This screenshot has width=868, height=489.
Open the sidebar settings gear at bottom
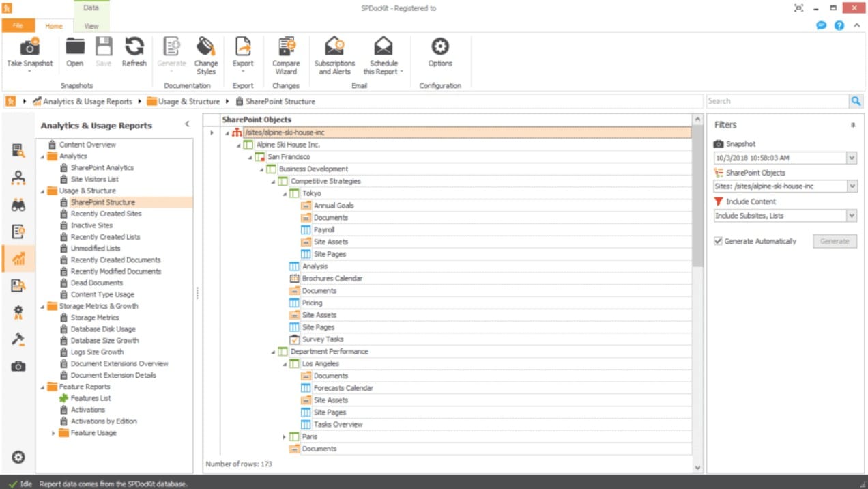click(x=18, y=458)
